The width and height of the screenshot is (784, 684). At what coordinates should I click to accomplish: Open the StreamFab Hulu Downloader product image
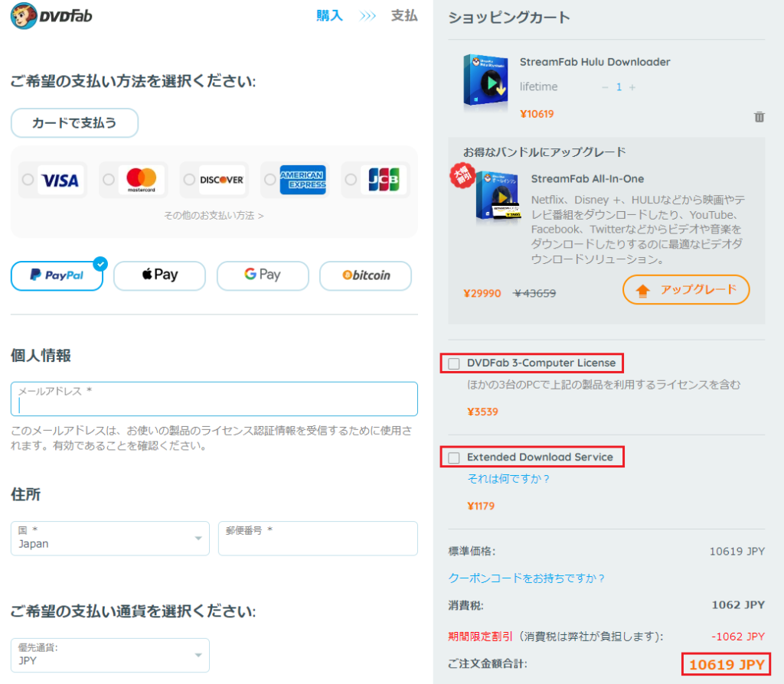(x=485, y=81)
